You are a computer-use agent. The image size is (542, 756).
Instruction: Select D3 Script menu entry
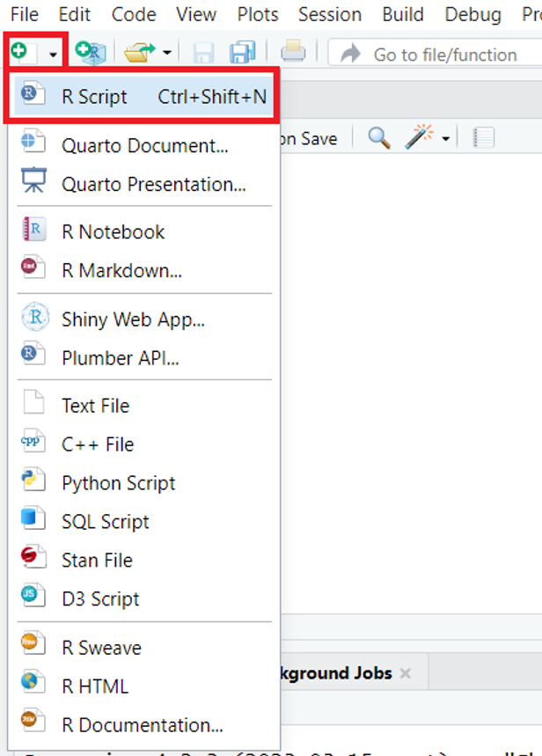(x=143, y=598)
